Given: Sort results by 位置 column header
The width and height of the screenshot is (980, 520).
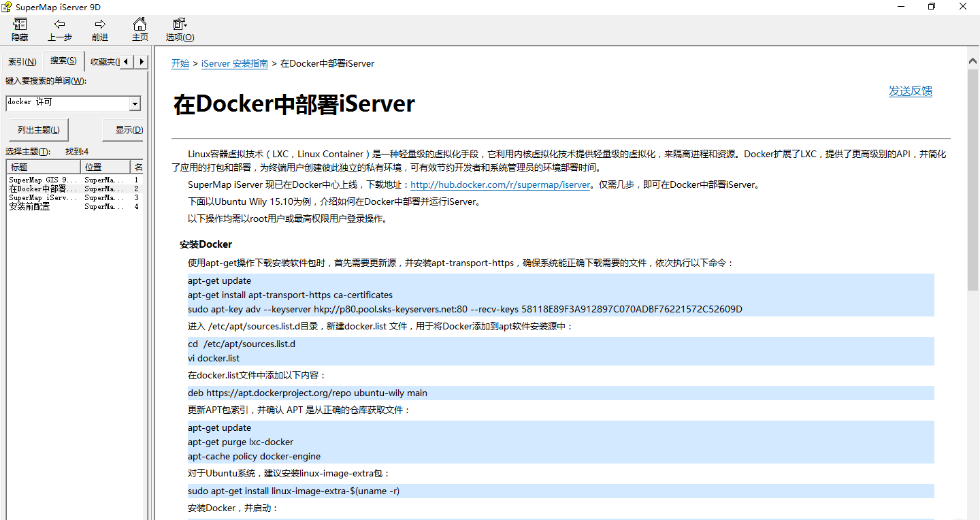Looking at the screenshot, I should (105, 167).
